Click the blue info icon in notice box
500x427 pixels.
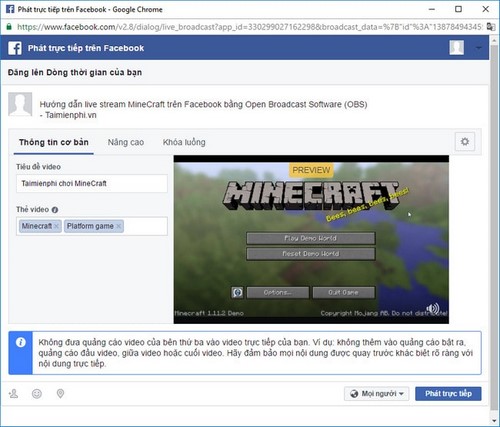pos(21,342)
